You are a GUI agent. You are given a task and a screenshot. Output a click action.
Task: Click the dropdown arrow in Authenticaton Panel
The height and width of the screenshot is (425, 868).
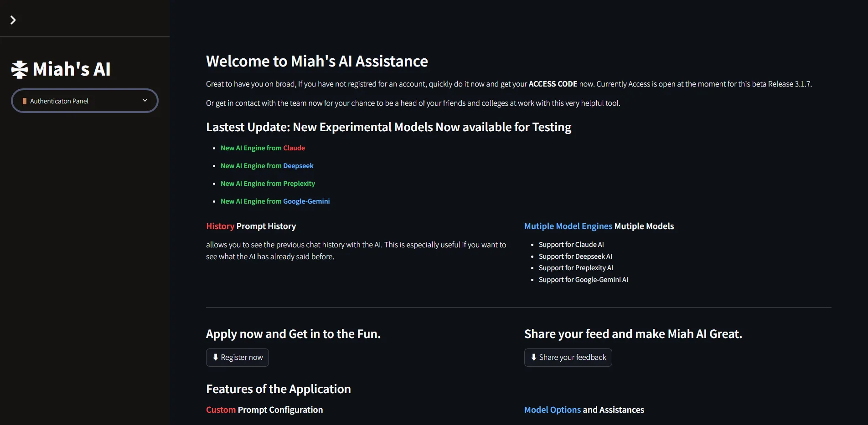click(x=145, y=101)
